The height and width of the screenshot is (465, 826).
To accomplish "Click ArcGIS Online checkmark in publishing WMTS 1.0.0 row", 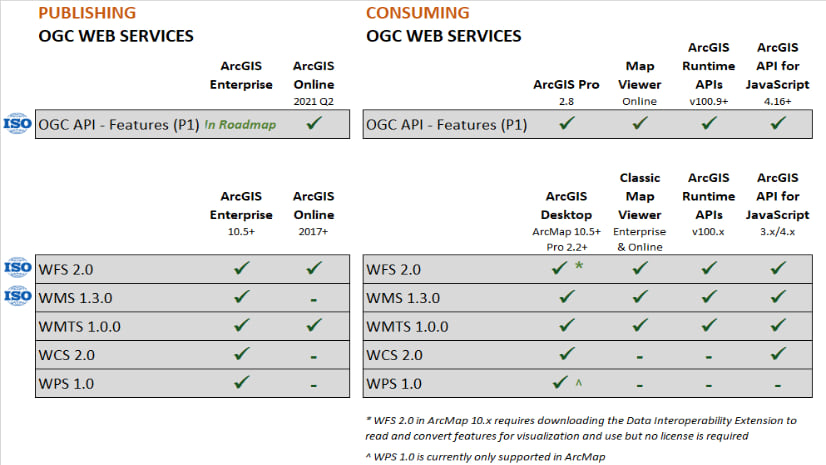I will click(x=313, y=325).
